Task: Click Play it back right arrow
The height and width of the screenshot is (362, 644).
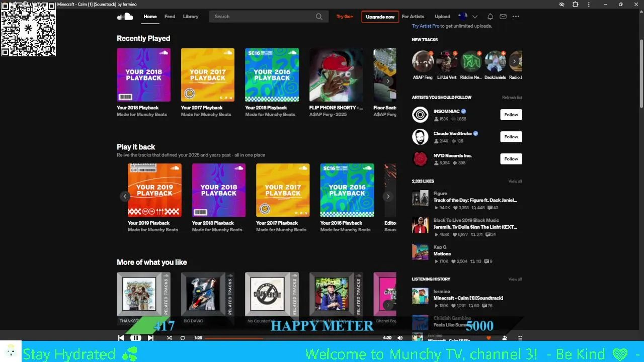Action: click(x=388, y=197)
